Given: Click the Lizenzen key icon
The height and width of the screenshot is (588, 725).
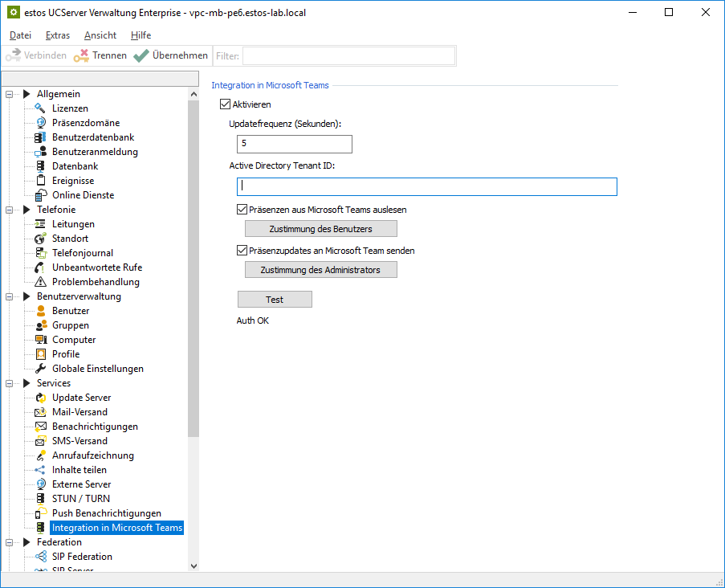Looking at the screenshot, I should click(40, 108).
